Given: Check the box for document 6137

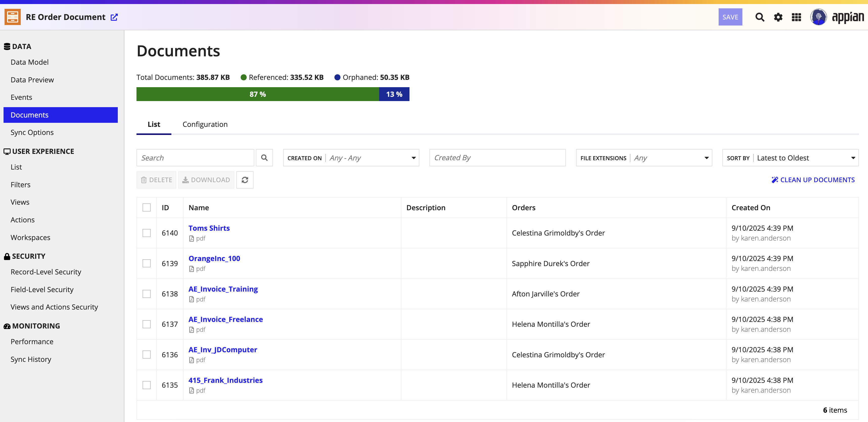Looking at the screenshot, I should click(147, 324).
